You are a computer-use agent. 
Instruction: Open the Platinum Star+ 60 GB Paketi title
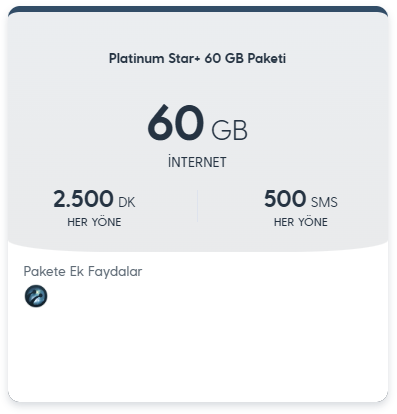[x=197, y=58]
